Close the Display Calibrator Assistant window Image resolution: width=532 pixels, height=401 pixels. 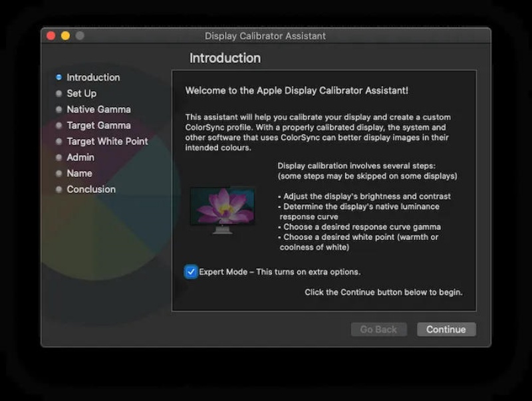(x=51, y=36)
